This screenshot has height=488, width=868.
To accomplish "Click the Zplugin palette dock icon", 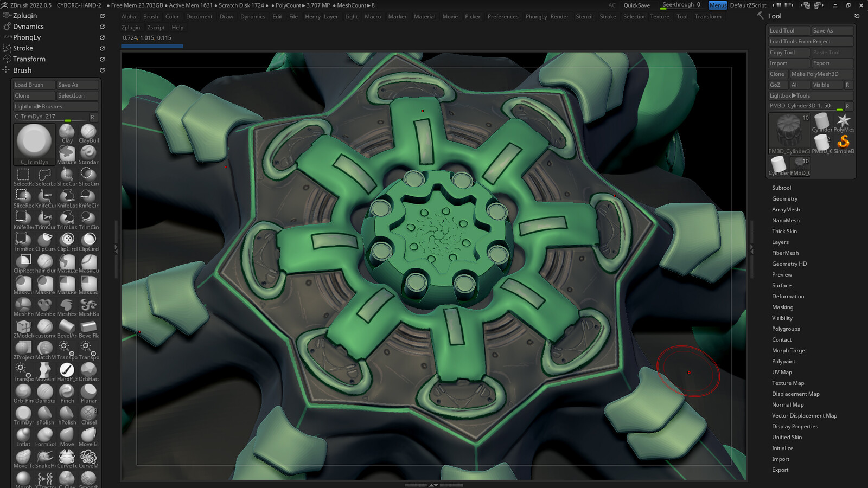I will coord(102,16).
